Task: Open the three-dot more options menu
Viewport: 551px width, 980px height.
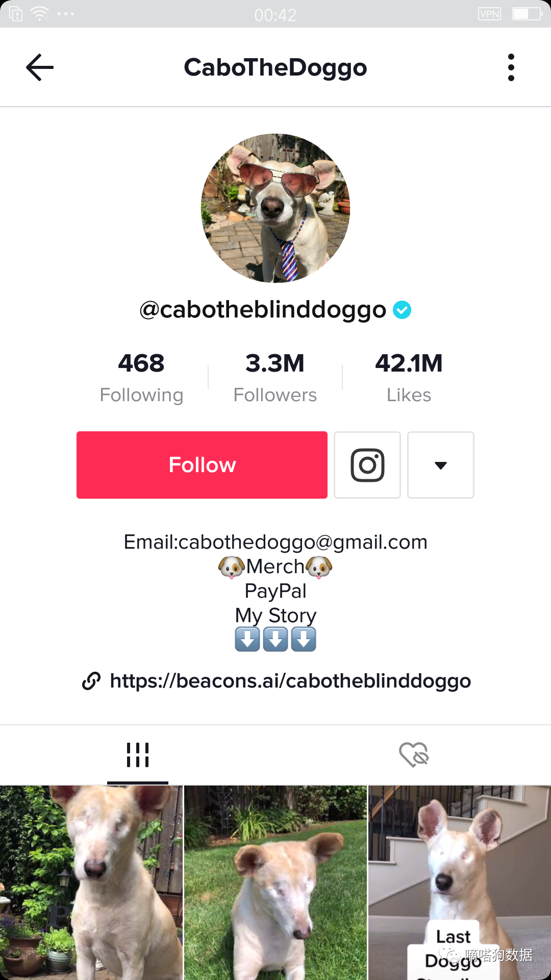Action: pyautogui.click(x=511, y=67)
